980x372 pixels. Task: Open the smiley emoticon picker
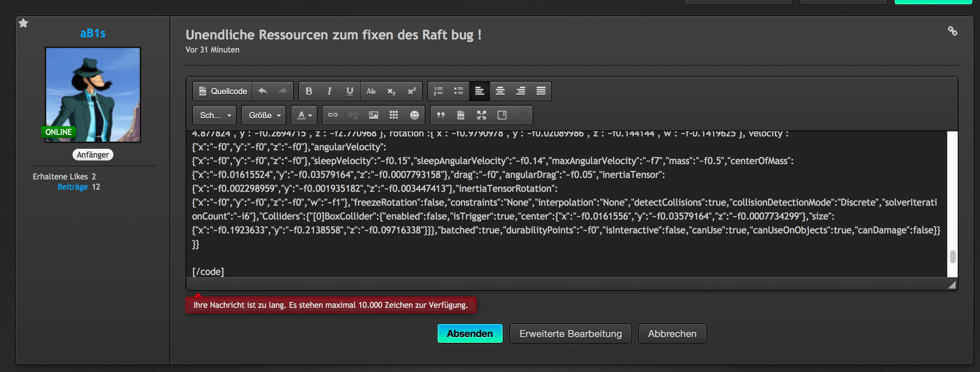414,115
